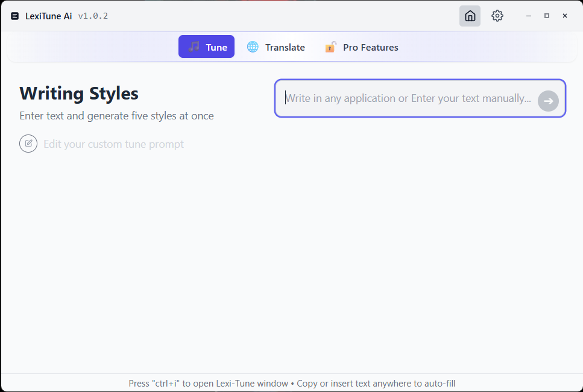Maximize the LexiTune window
Screen dimensions: 583x392
click(547, 16)
